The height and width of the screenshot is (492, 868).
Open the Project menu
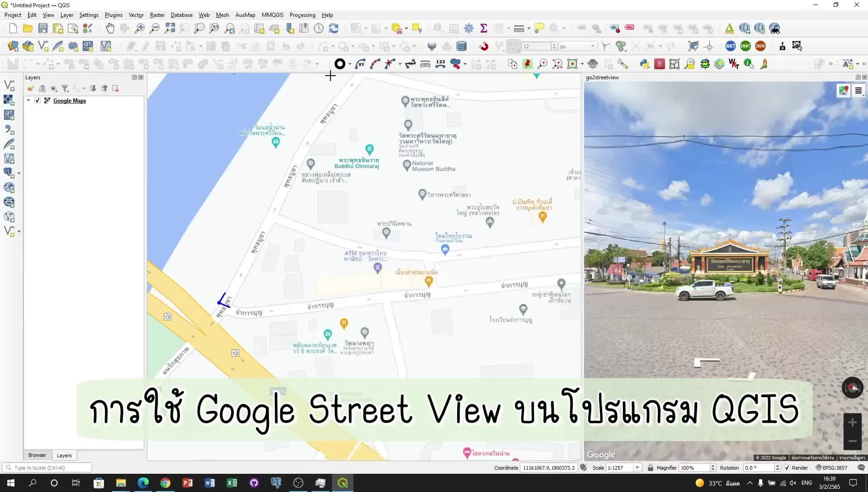pos(13,15)
